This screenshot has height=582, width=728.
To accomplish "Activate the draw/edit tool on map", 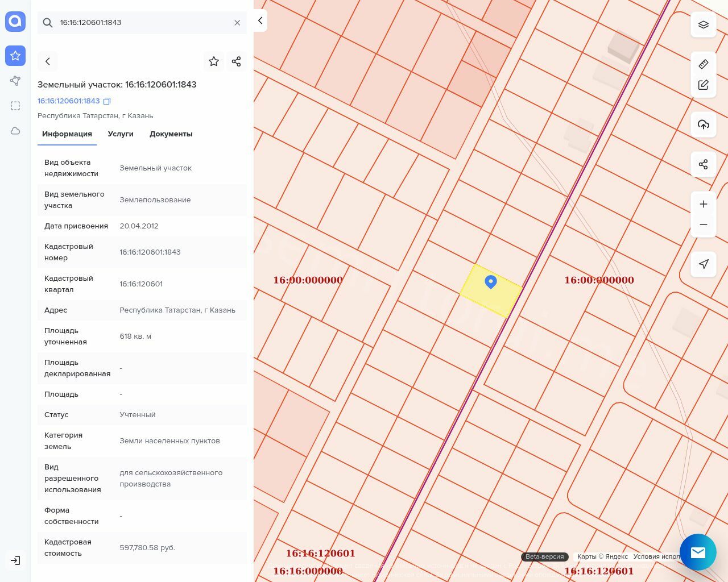I will pyautogui.click(x=704, y=85).
